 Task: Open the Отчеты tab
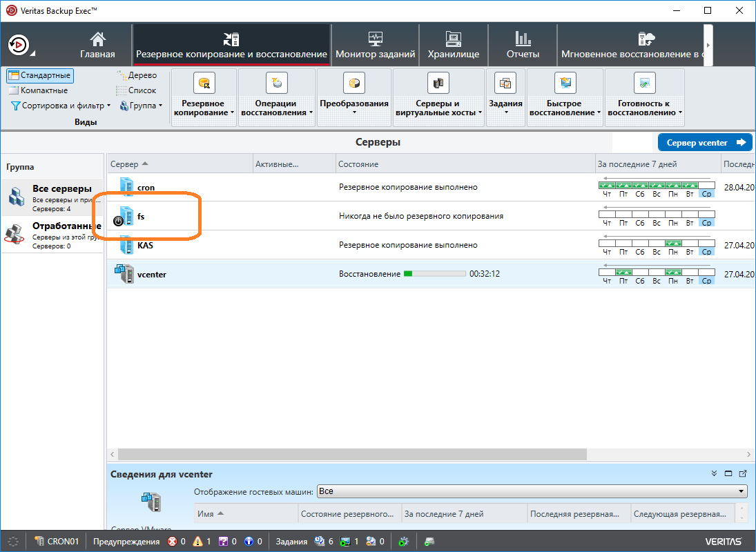click(523, 46)
